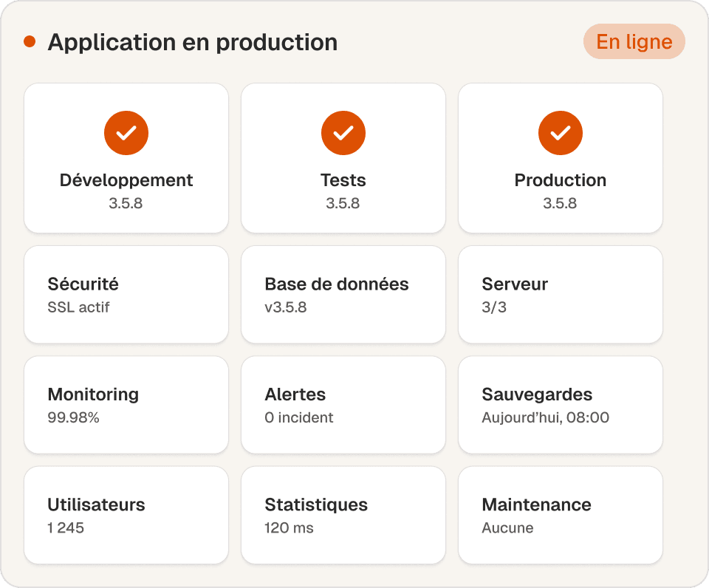Open the Sauvegardes card
Viewport: 709px width, 588px height.
(x=561, y=405)
